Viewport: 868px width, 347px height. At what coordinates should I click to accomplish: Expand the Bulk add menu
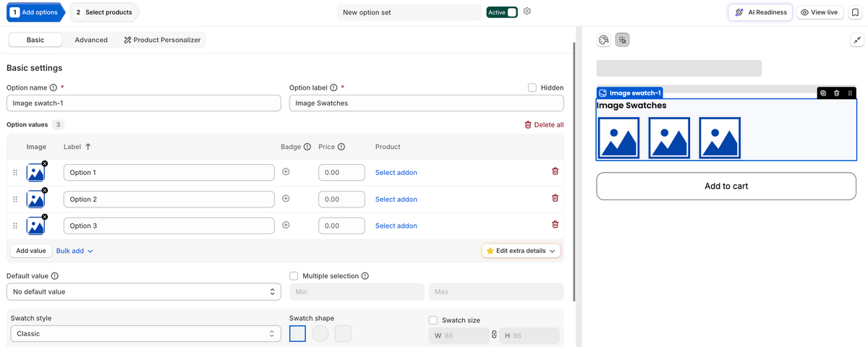75,251
